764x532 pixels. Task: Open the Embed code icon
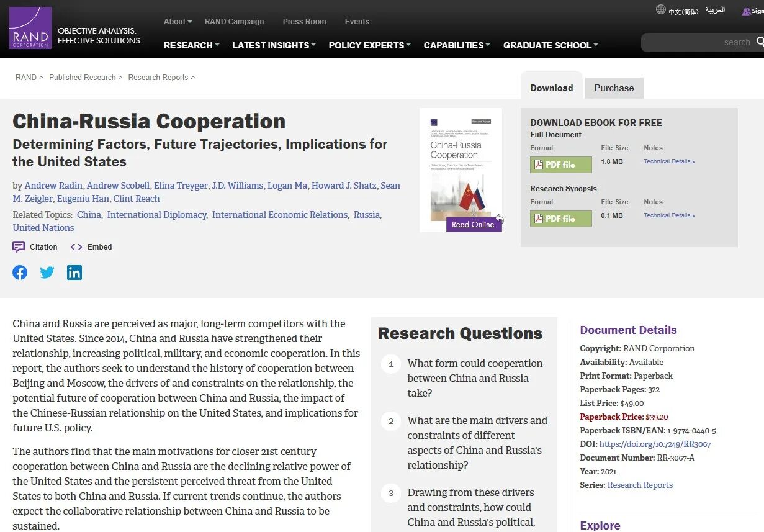click(x=76, y=247)
